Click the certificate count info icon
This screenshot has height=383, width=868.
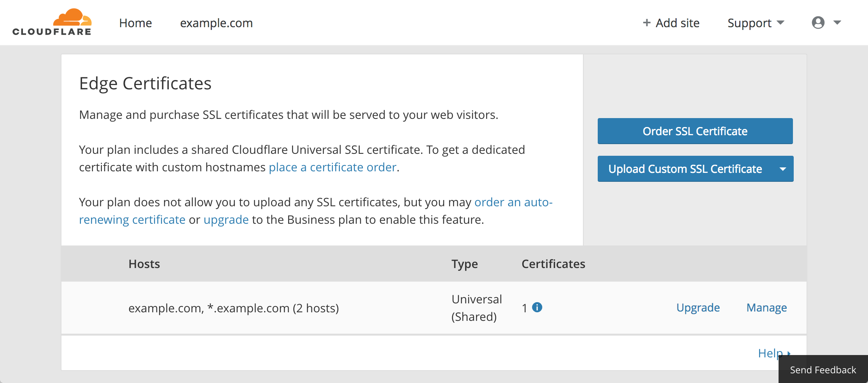(x=537, y=307)
